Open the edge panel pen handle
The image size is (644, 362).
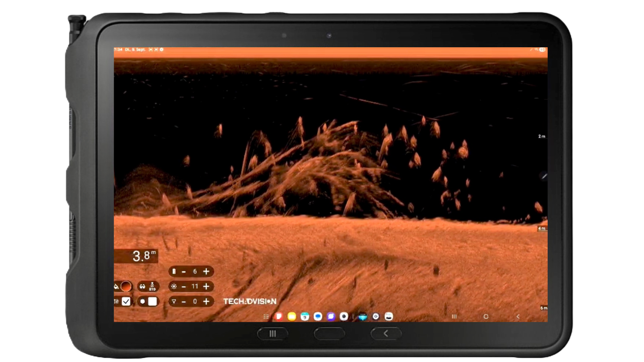click(x=544, y=176)
